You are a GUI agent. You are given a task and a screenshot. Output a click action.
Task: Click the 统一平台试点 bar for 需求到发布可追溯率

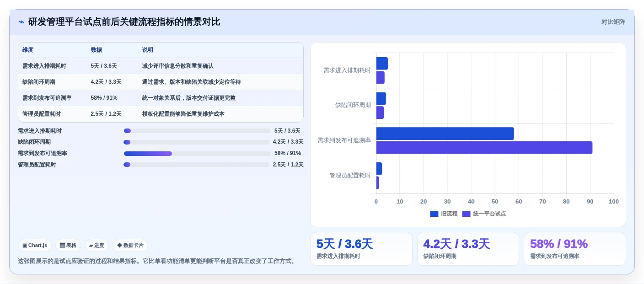pos(484,148)
